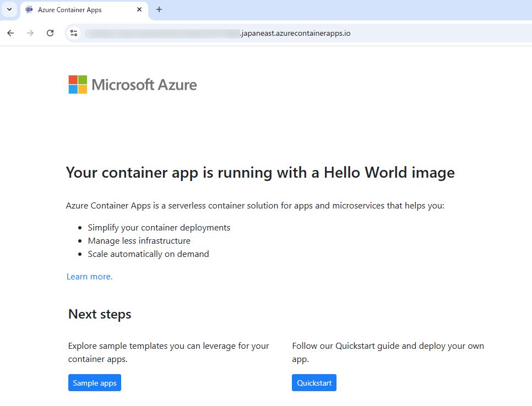The width and height of the screenshot is (532, 406).
Task: Click the serverless container solution description
Action: [x=255, y=206]
